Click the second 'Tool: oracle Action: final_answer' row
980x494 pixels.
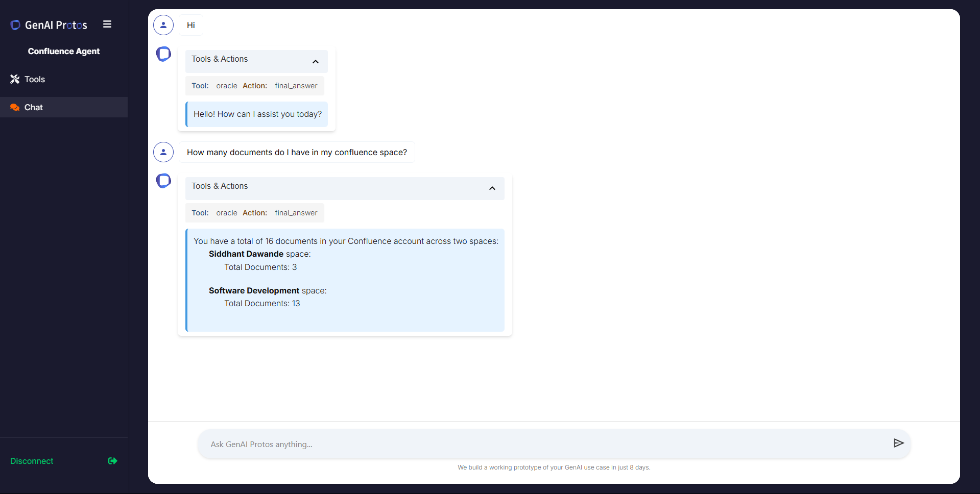point(254,213)
